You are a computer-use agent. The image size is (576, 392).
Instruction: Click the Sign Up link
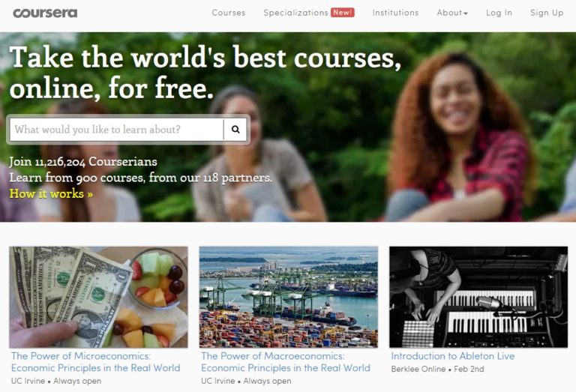(x=547, y=13)
